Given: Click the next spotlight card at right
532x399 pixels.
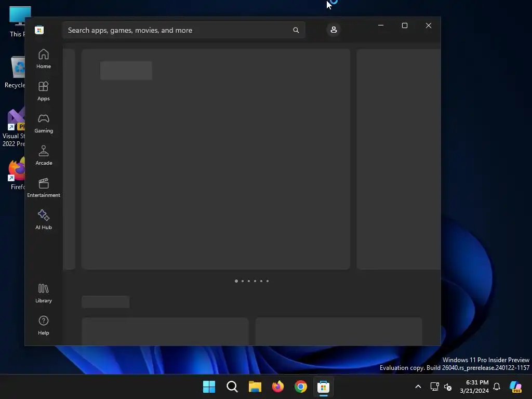Looking at the screenshot, I should click(398, 159).
